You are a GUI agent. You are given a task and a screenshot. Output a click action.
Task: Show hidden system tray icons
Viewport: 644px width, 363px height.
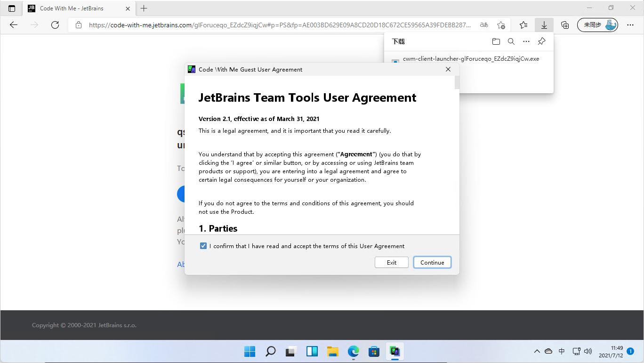click(x=537, y=351)
